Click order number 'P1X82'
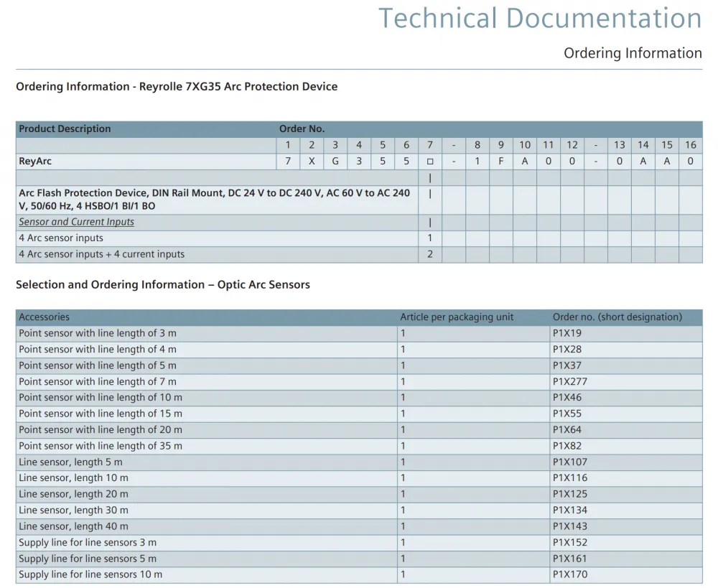 click(567, 446)
